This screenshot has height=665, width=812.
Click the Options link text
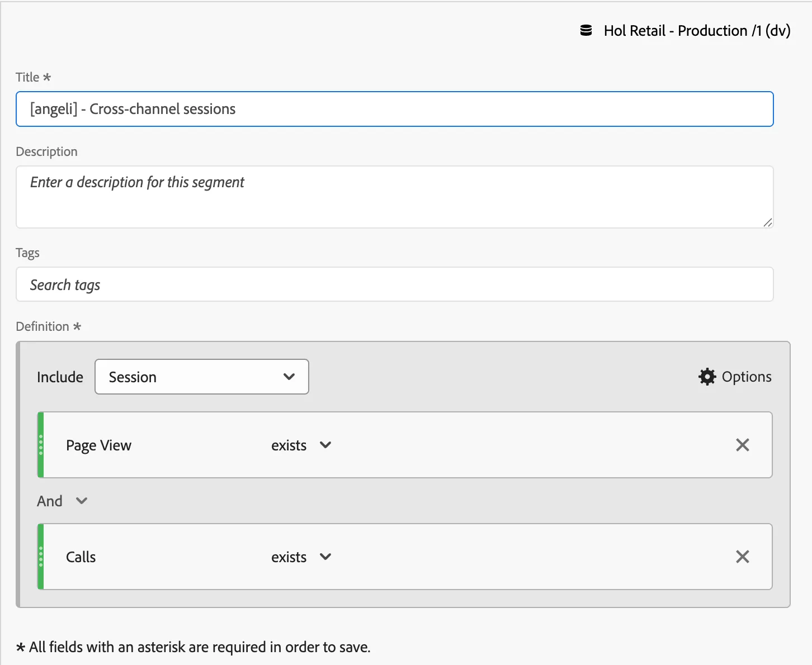(747, 377)
